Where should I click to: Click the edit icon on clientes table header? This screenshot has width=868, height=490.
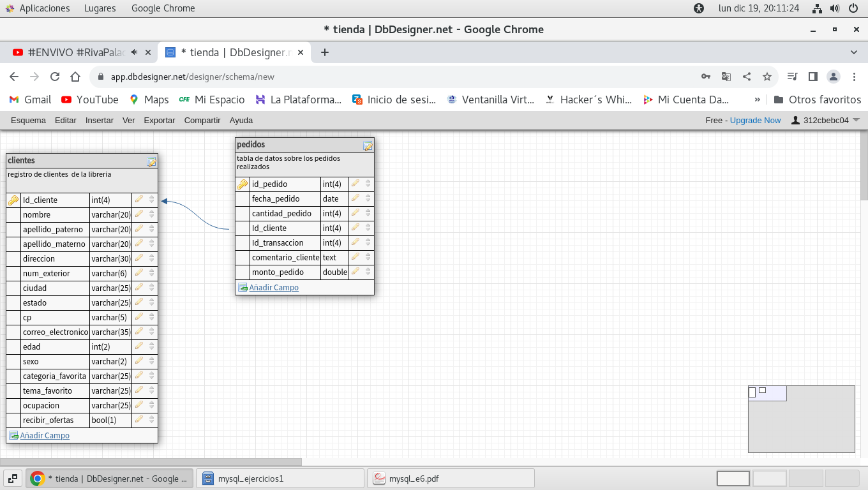(151, 161)
